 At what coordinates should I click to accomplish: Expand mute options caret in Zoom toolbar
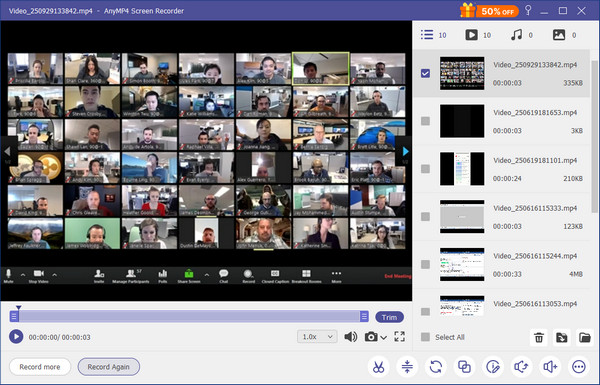tap(23, 275)
